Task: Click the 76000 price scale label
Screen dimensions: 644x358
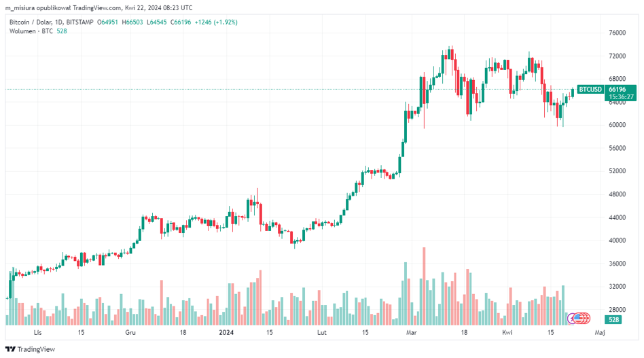Action: click(617, 33)
